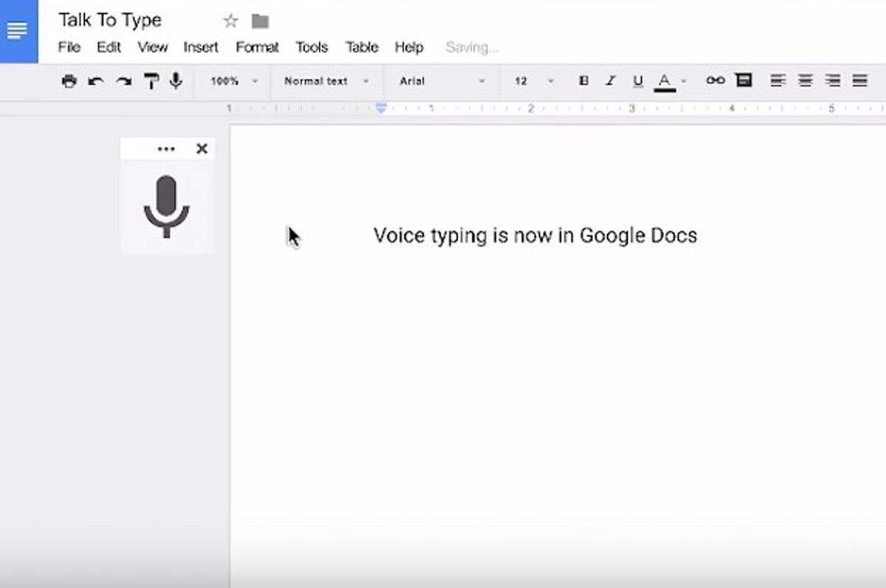Click the print icon in toolbar

(x=69, y=81)
